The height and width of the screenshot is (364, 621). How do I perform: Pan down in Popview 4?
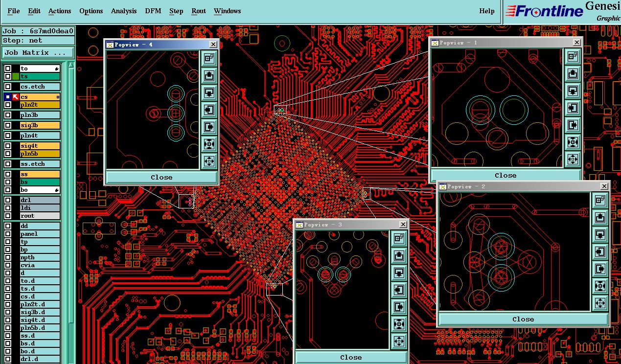pyautogui.click(x=209, y=93)
